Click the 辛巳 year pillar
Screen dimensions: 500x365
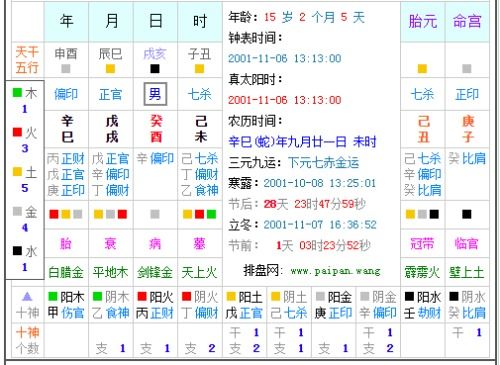tap(67, 129)
